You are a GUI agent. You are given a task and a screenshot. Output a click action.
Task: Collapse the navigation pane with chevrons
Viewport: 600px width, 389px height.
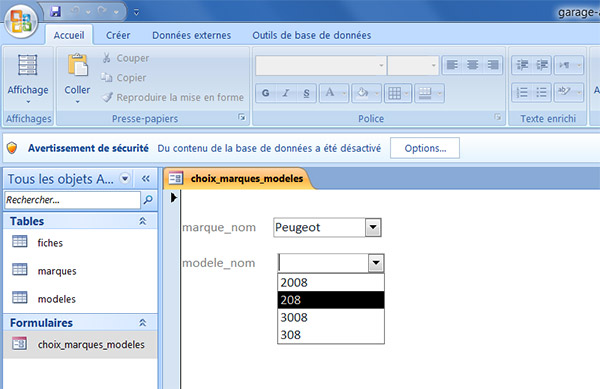[146, 179]
